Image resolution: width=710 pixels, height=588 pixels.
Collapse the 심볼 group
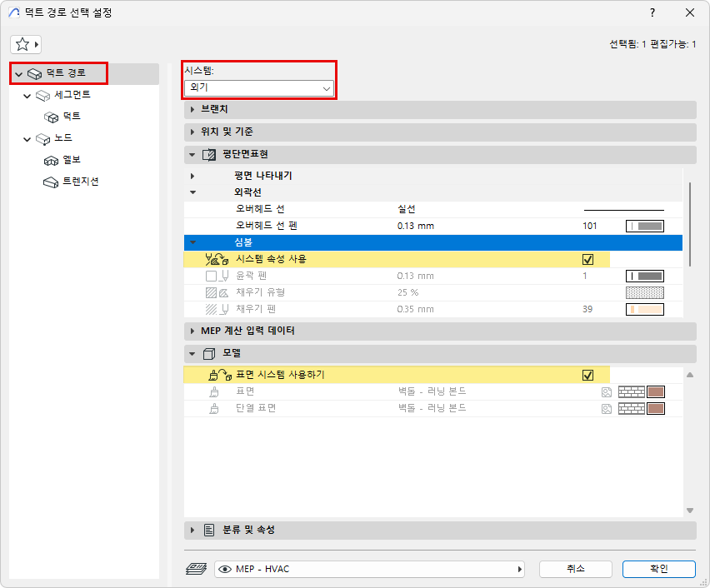tap(192, 242)
